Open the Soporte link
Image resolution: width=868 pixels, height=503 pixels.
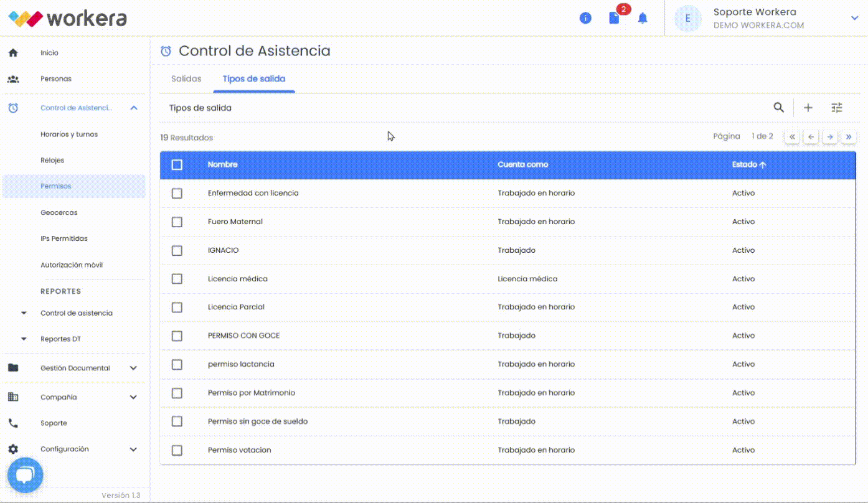(x=54, y=423)
